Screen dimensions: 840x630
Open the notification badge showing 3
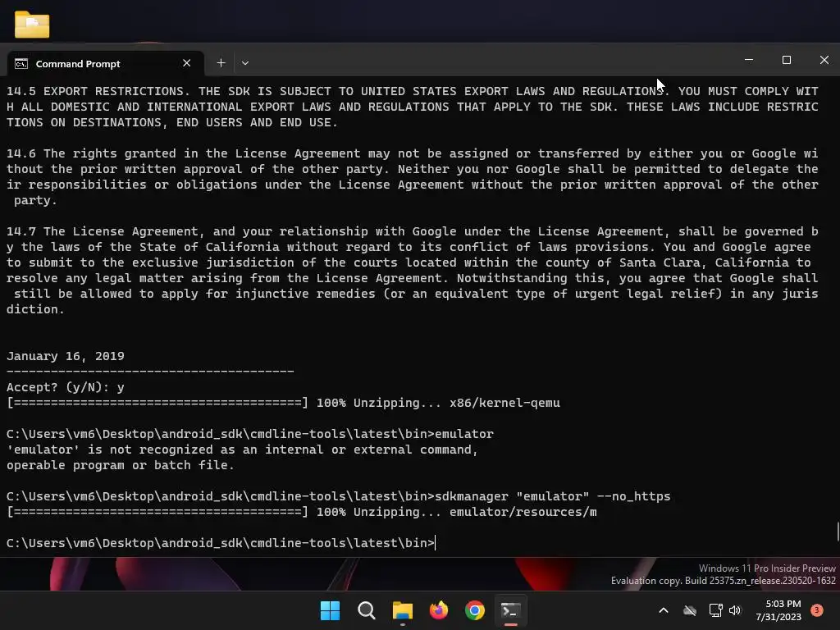(817, 610)
